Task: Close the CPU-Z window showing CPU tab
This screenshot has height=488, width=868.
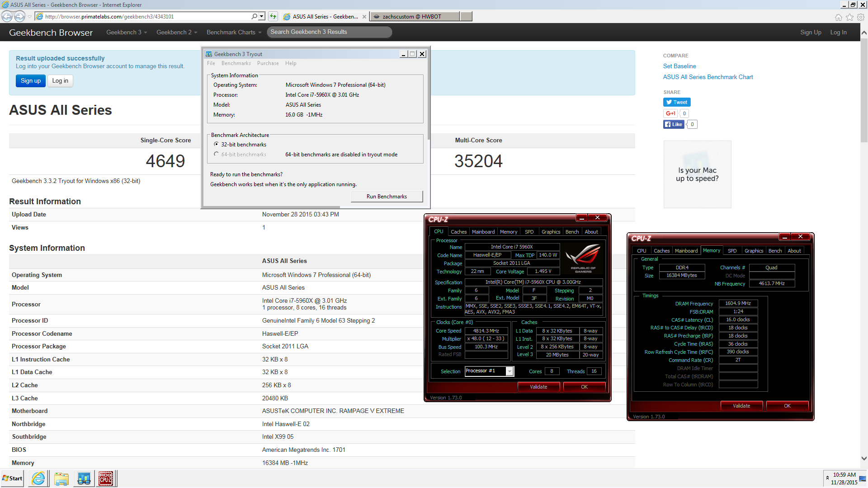Action: coord(597,218)
